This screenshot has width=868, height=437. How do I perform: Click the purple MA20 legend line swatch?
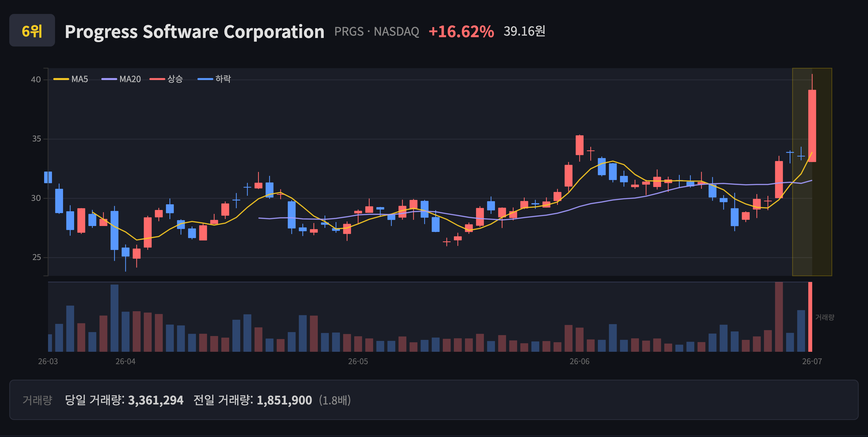click(109, 79)
